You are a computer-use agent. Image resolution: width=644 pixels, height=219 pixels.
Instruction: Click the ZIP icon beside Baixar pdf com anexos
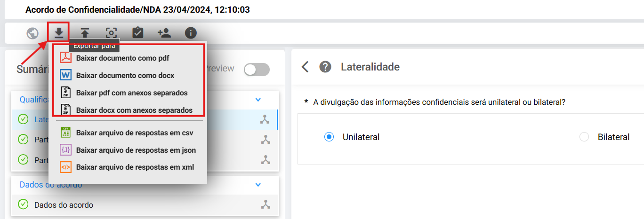click(65, 93)
